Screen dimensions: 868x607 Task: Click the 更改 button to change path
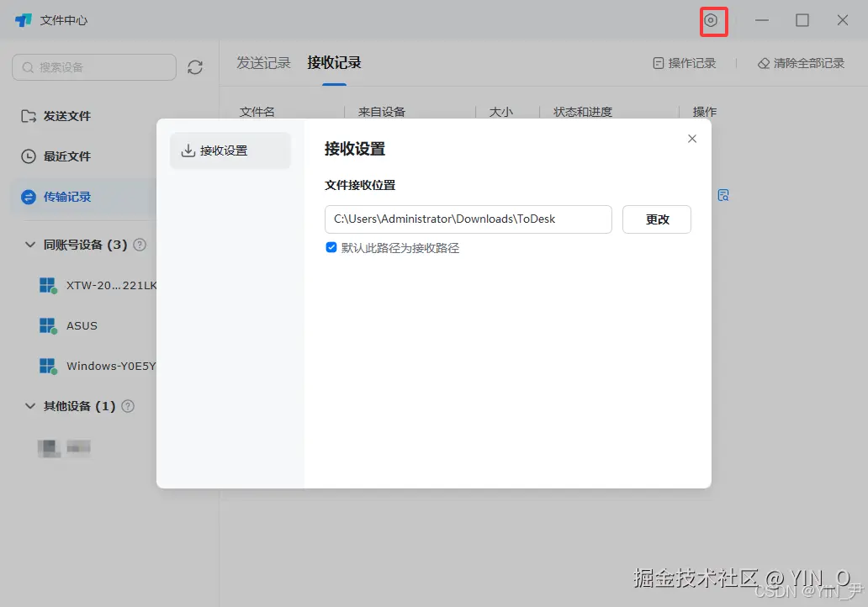click(657, 219)
